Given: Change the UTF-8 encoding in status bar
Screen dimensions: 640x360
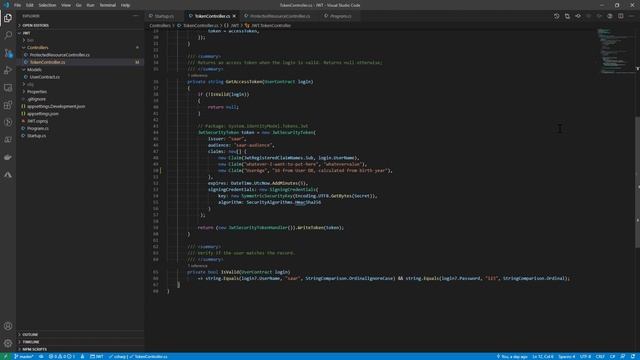Looking at the screenshot, I should 585,356.
